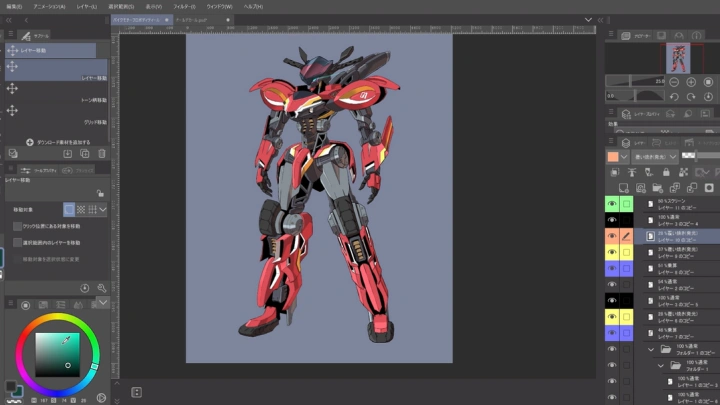Import sub tool with the download-arrow icon
Viewport: 720px width, 405px height.
[68, 154]
